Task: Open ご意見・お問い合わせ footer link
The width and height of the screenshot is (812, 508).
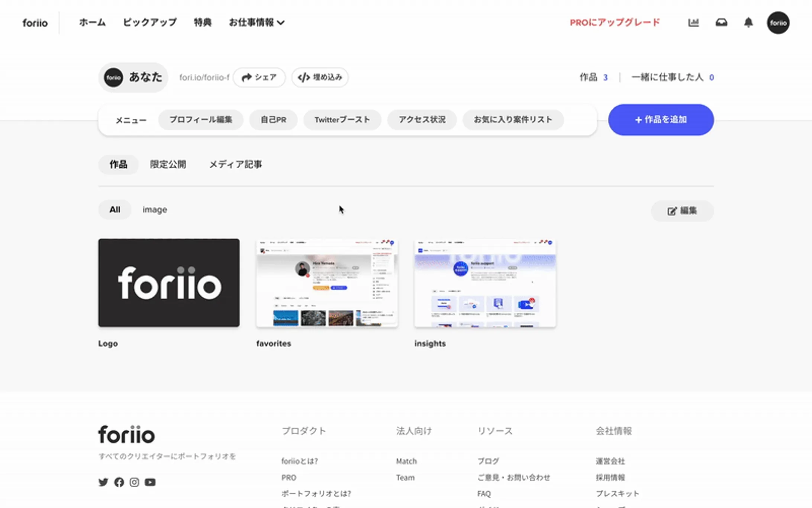Action: point(514,477)
